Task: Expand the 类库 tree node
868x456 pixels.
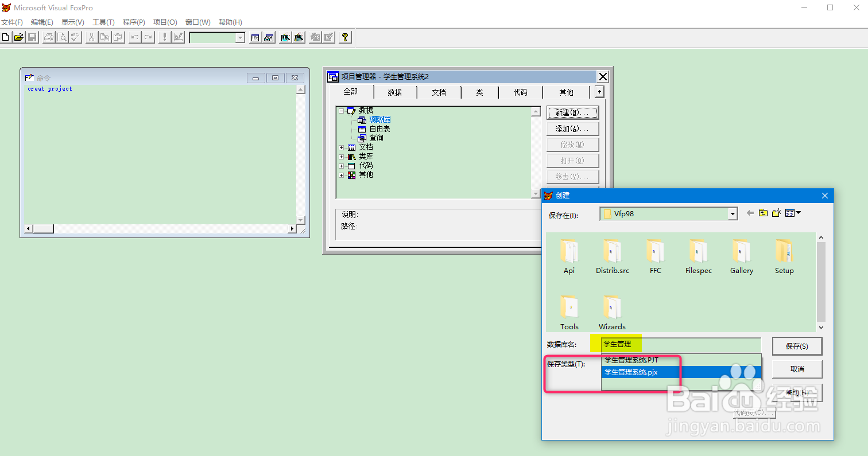Action: click(342, 157)
